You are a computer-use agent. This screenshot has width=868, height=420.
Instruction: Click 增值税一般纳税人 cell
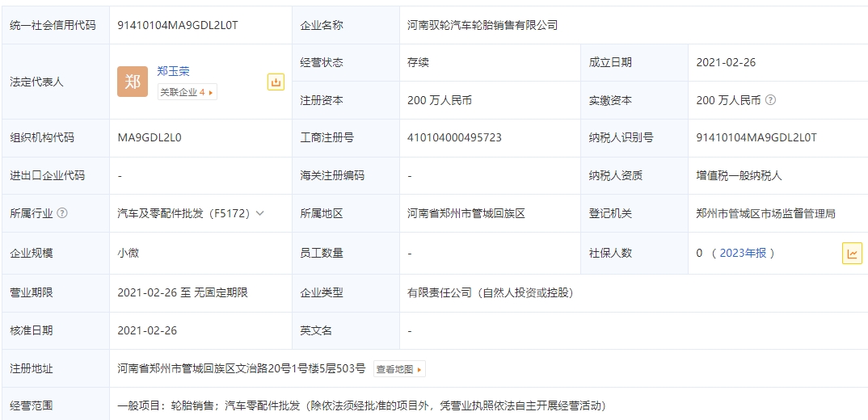pyautogui.click(x=739, y=175)
